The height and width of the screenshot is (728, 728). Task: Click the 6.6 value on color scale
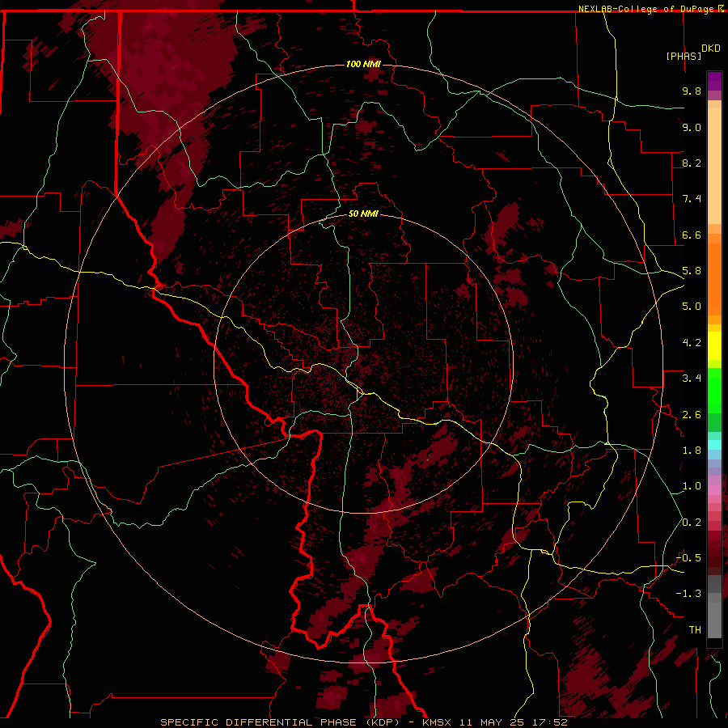pos(692,235)
